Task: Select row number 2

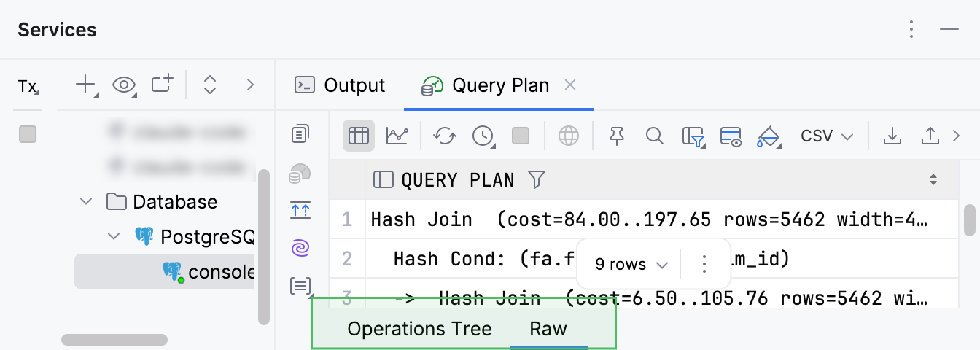Action: point(347,258)
